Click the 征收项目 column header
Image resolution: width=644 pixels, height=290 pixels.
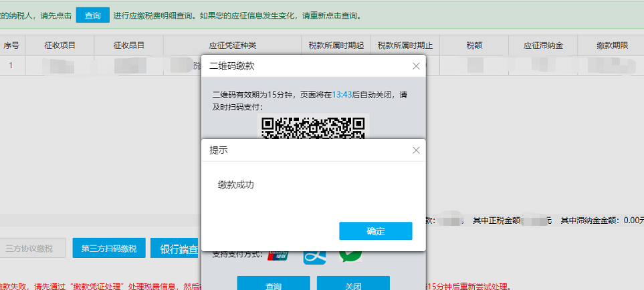(60, 45)
